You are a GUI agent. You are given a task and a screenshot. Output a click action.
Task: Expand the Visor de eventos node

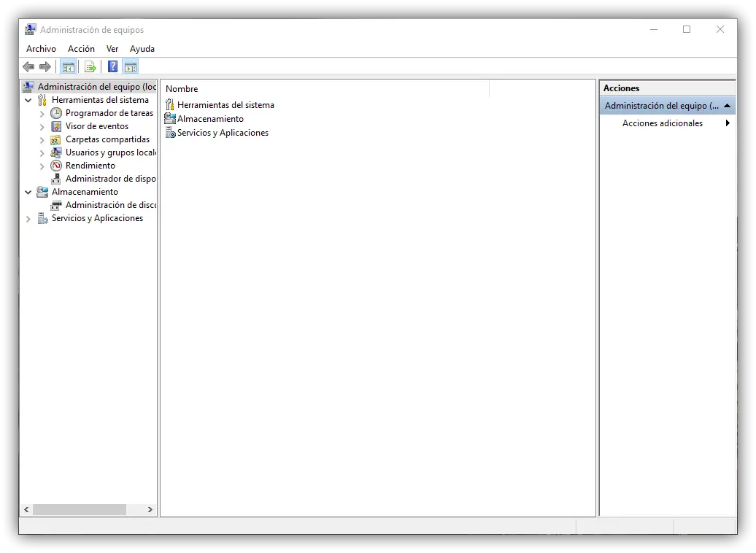(x=42, y=127)
